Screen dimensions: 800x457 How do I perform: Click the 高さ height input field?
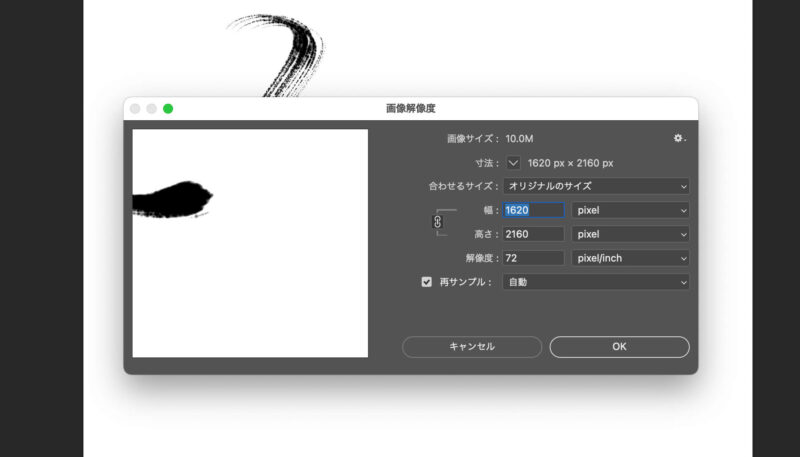pos(534,234)
